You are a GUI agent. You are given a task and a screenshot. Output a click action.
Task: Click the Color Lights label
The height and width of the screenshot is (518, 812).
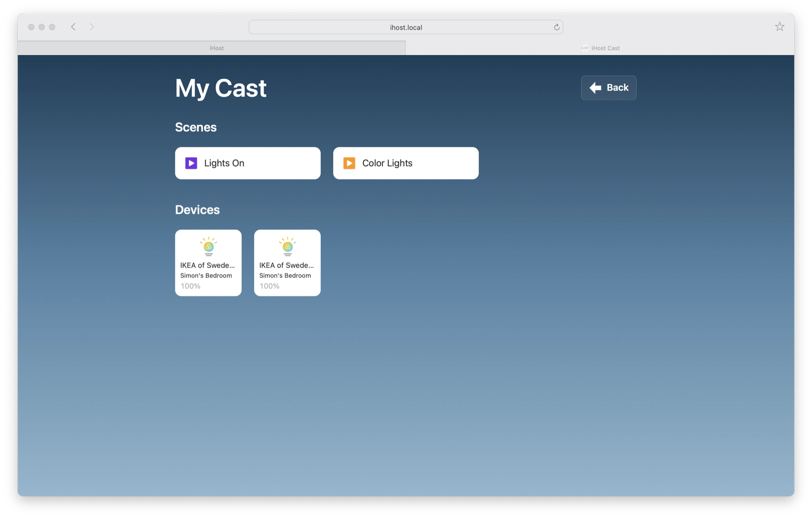click(x=387, y=163)
